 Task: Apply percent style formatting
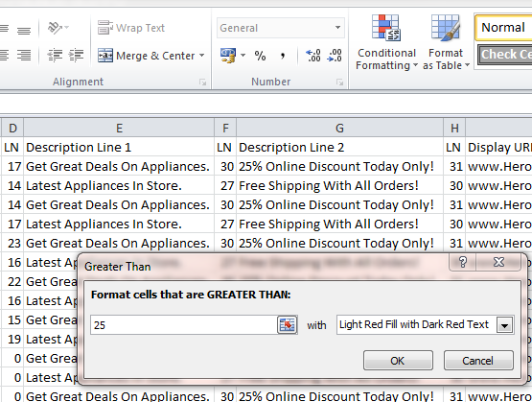tap(260, 56)
